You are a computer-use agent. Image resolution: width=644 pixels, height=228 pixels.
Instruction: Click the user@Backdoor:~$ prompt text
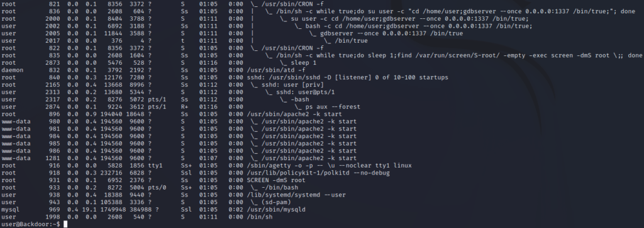tap(31, 224)
